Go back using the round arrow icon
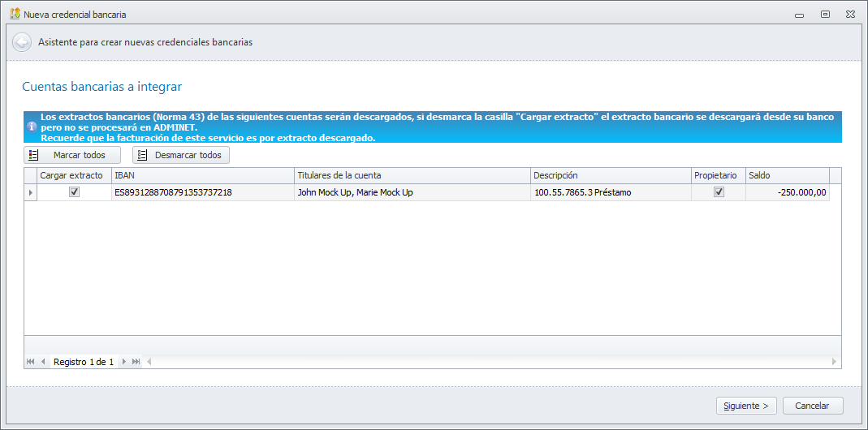Screen dimensions: 868x430 pyautogui.click(x=22, y=42)
